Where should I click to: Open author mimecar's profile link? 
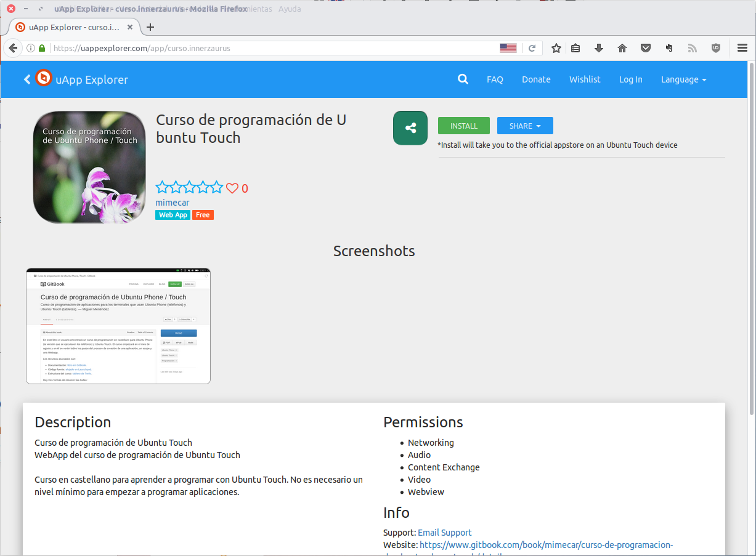click(172, 203)
